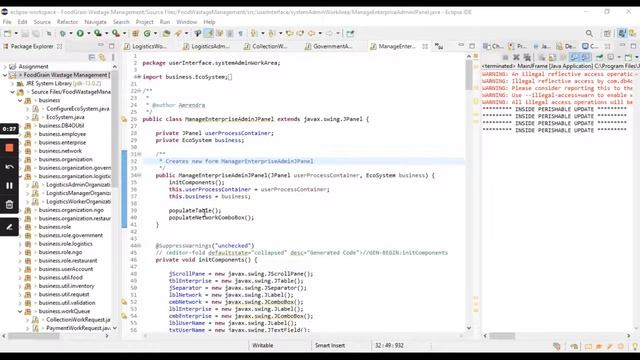The height and width of the screenshot is (360, 640).
Task: Open the File menu
Action: 7,22
